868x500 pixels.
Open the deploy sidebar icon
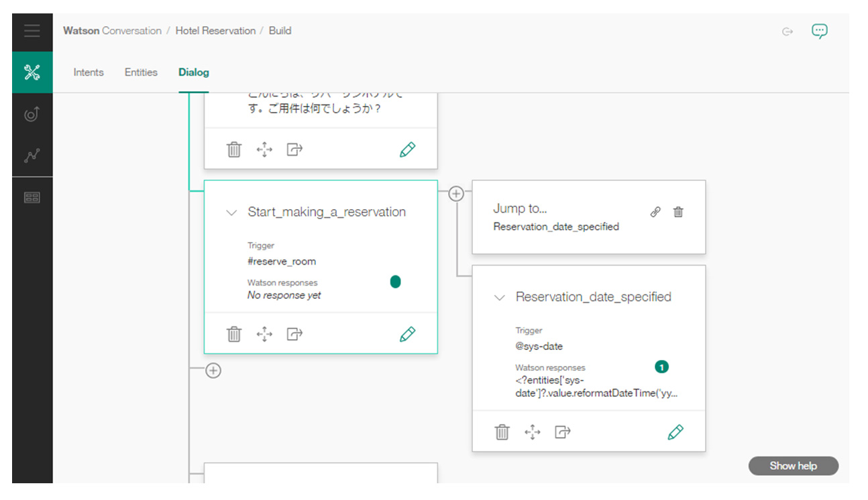click(x=32, y=197)
